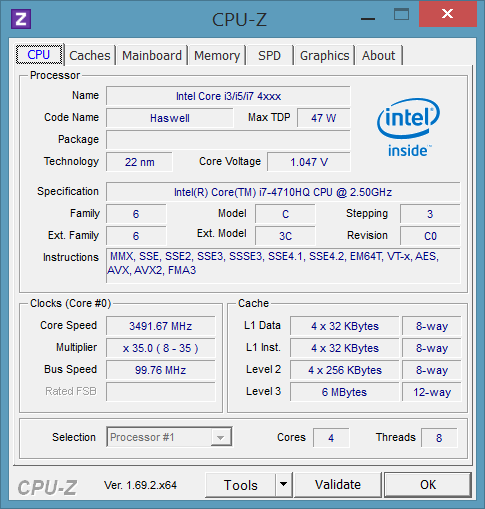The width and height of the screenshot is (485, 509).
Task: Click the empty Package field
Action: pos(228,140)
